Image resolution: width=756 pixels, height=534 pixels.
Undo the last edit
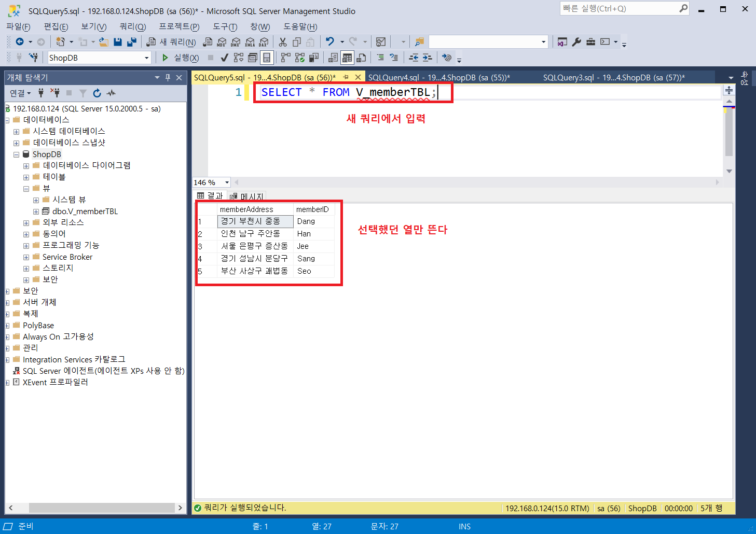(330, 41)
